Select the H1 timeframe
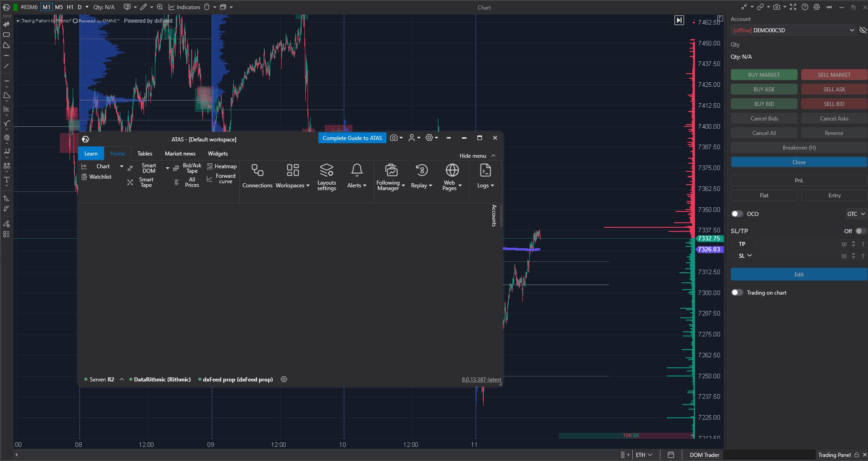This screenshot has width=868, height=461. [x=70, y=7]
